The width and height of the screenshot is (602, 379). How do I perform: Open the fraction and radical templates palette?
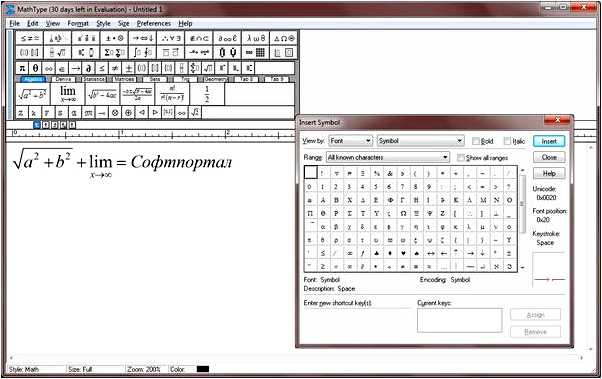pyautogui.click(x=58, y=52)
